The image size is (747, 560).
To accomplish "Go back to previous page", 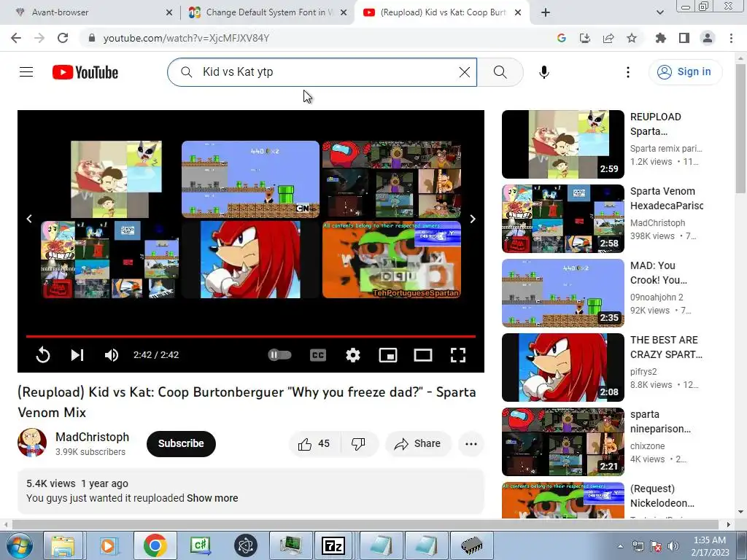I will pyautogui.click(x=16, y=38).
